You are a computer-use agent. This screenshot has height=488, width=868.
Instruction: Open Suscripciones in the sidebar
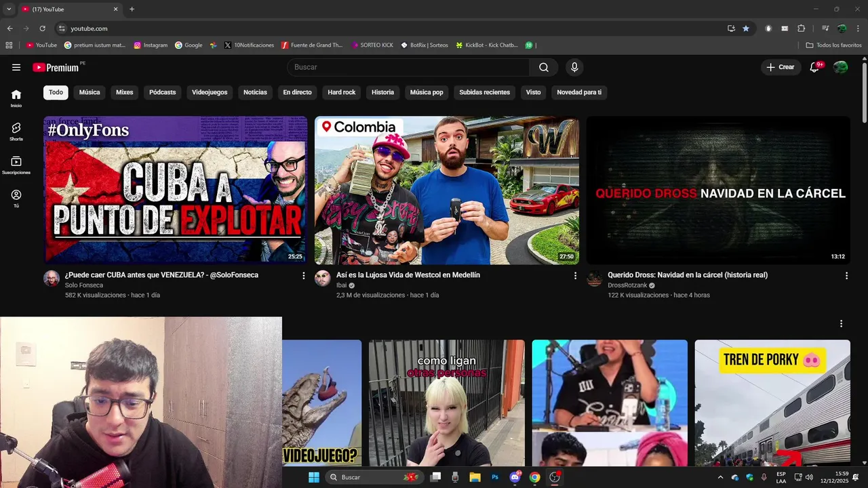(16, 165)
